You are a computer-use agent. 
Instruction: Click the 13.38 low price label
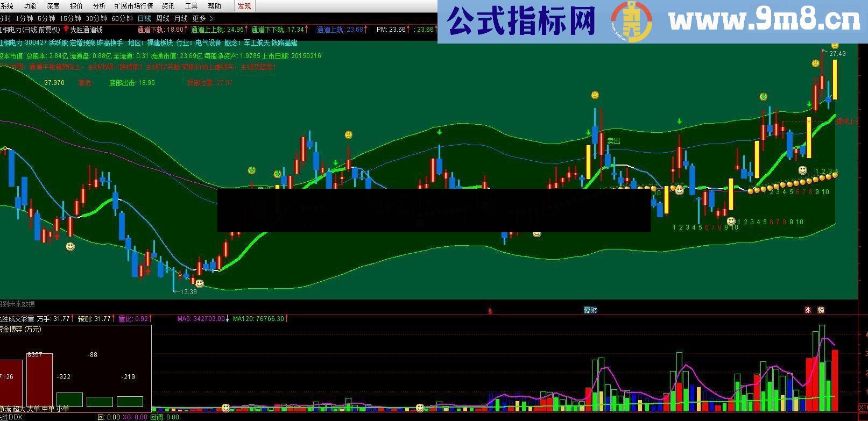point(188,292)
